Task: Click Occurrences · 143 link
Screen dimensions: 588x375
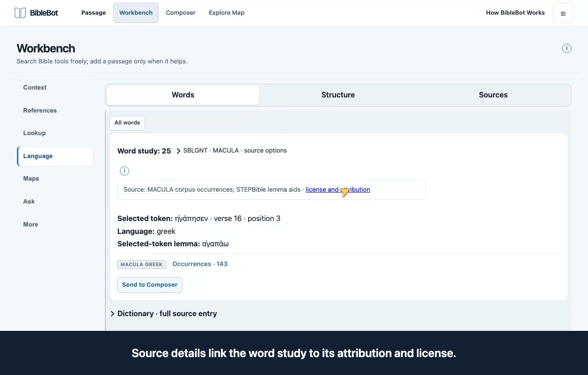Action: [x=200, y=264]
